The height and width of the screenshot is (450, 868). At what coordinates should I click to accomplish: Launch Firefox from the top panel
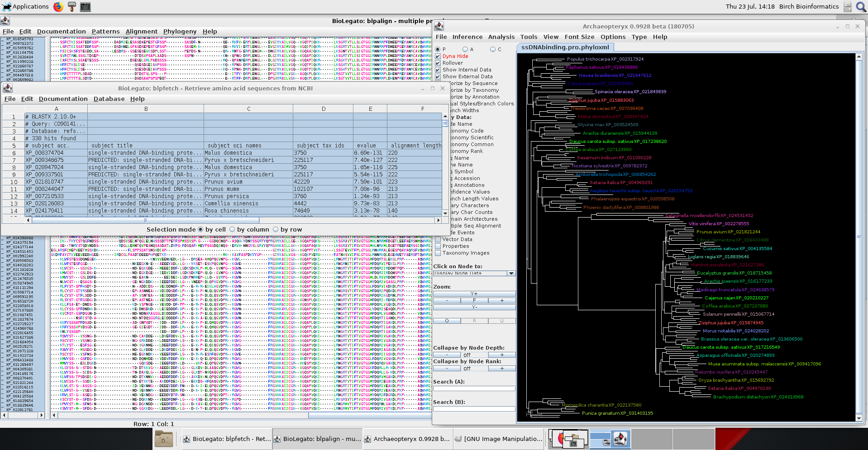tap(58, 7)
